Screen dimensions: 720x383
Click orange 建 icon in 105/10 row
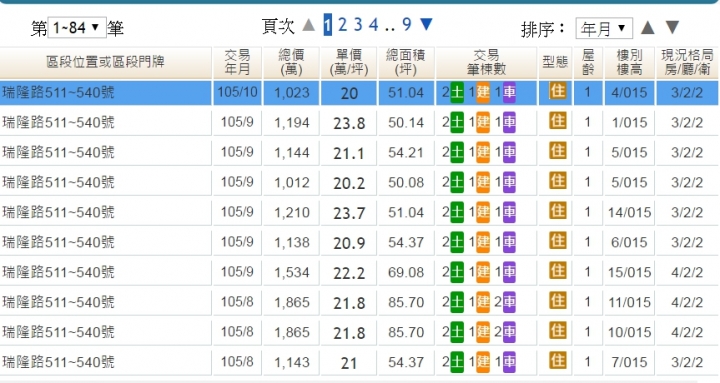pyautogui.click(x=483, y=92)
